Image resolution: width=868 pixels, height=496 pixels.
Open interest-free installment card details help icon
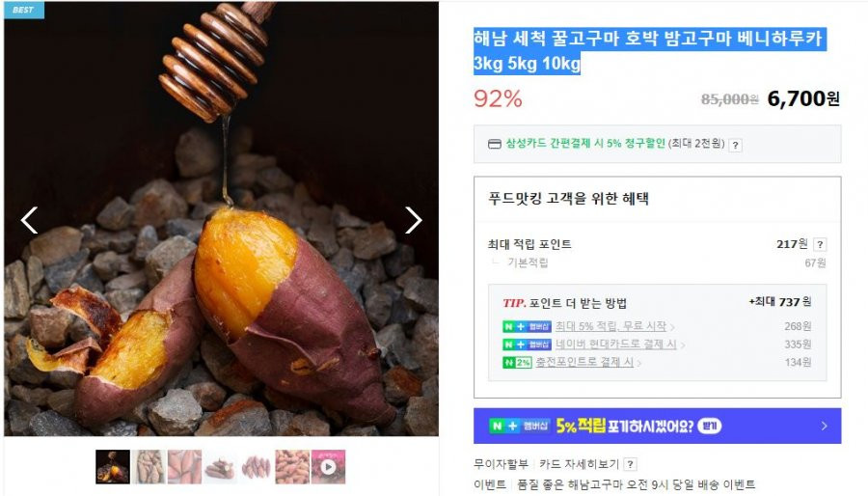(630, 464)
